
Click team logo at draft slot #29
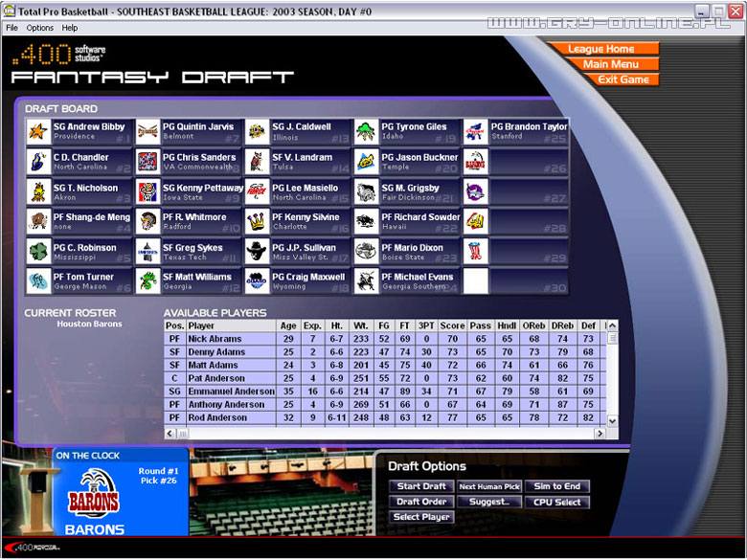[476, 252]
